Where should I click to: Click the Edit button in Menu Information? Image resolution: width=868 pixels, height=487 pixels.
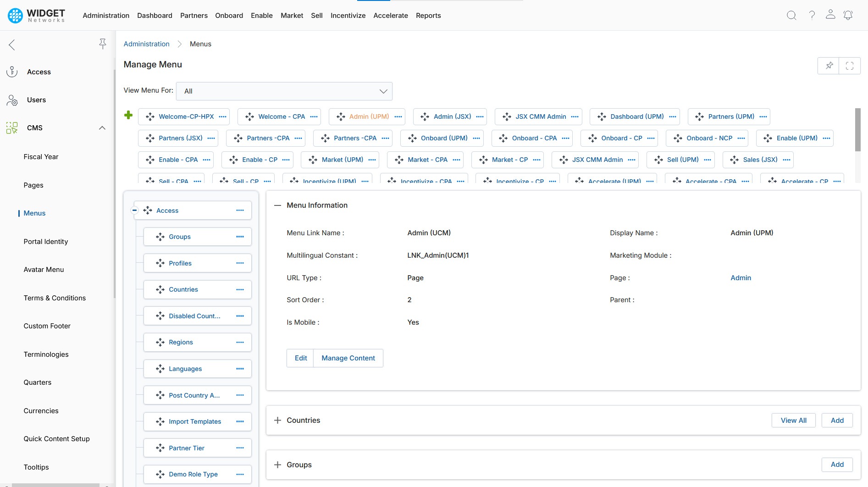coord(301,358)
